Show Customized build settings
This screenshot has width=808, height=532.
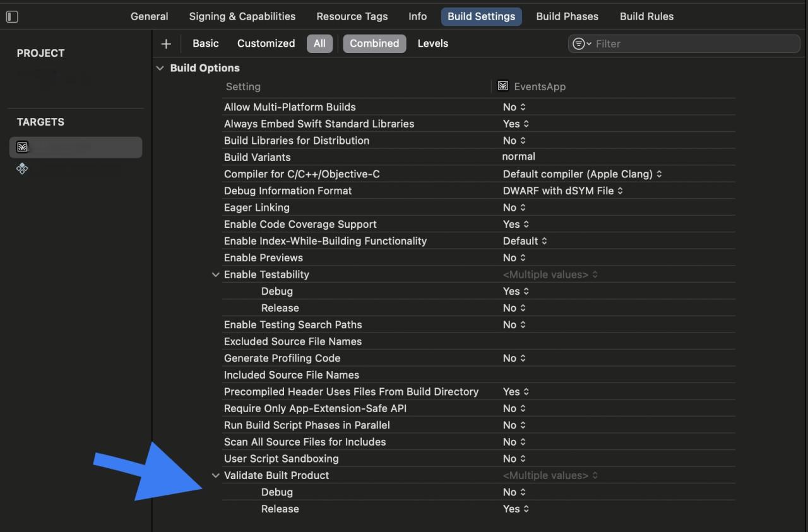(x=266, y=44)
